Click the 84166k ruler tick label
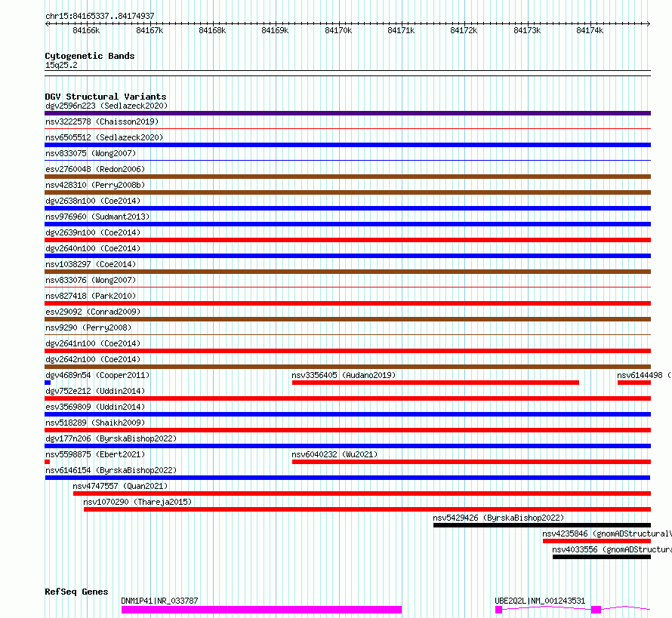 [x=86, y=30]
